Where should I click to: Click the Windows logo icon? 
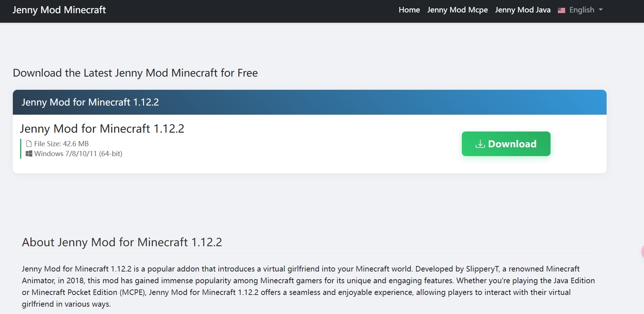tap(29, 154)
